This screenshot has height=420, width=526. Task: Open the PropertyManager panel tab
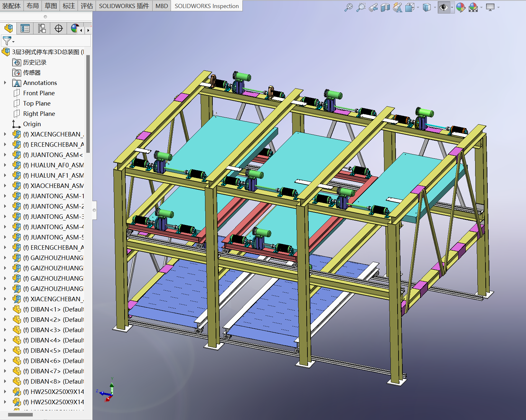[x=25, y=29]
